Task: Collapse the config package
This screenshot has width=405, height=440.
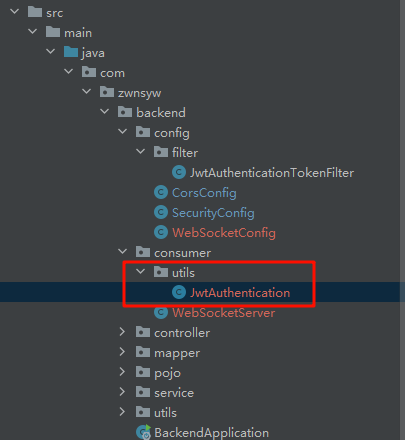Action: tap(123, 132)
